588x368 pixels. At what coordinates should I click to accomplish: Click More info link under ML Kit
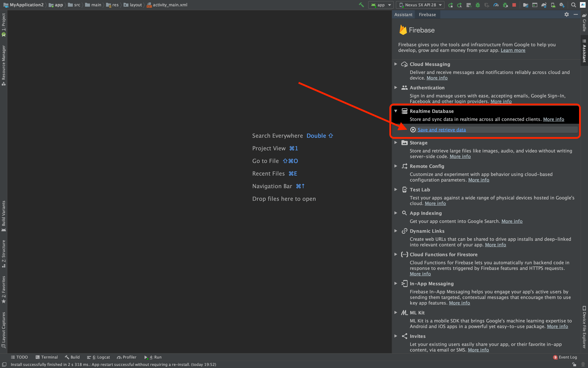pos(557,326)
